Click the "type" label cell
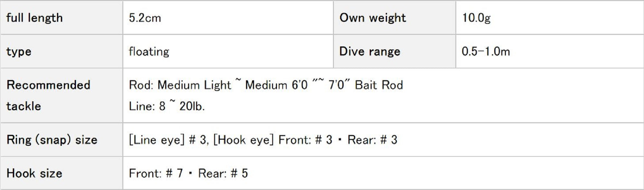 (x=19, y=52)
